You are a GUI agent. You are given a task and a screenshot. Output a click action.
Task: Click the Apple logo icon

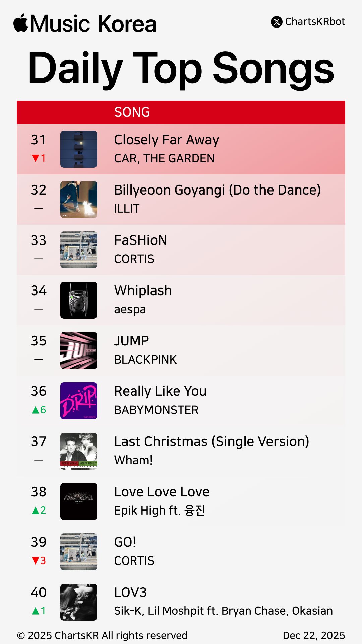coord(21,23)
